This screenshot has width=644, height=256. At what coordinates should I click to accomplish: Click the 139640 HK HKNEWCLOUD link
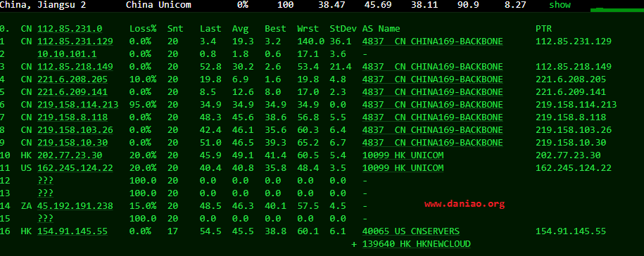coord(417,244)
